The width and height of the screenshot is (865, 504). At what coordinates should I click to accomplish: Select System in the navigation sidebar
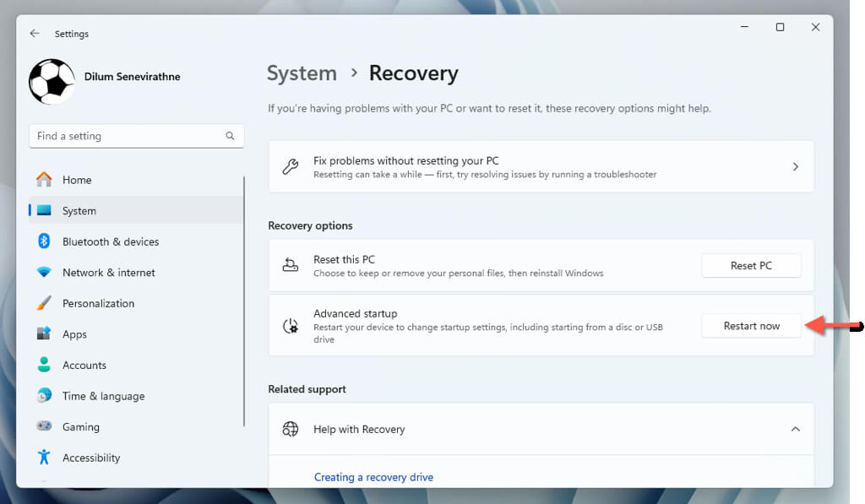[79, 211]
